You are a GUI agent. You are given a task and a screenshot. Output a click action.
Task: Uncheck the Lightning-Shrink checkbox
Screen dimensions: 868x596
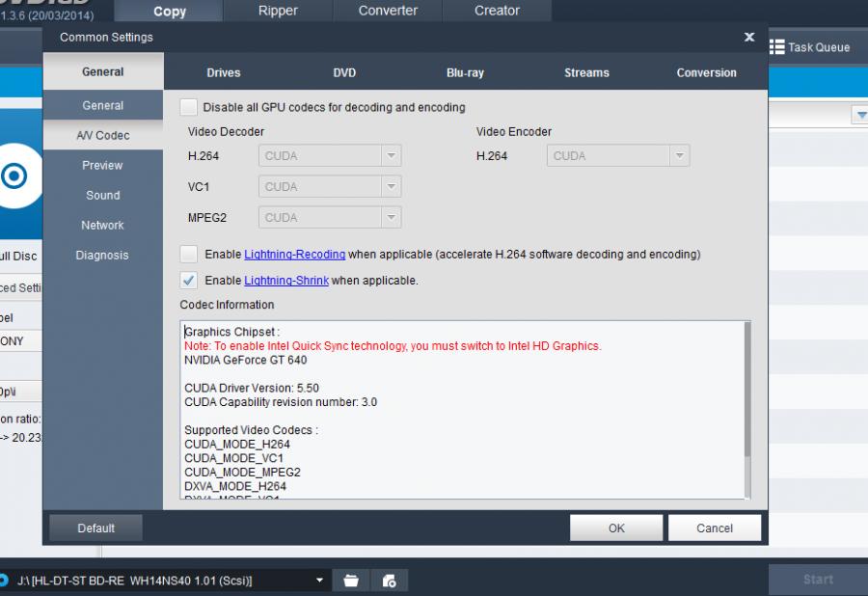tap(189, 280)
